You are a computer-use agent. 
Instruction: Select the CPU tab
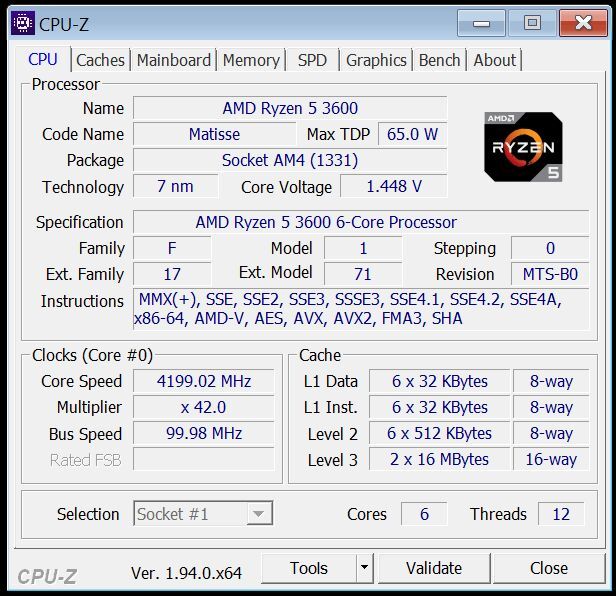click(x=43, y=59)
